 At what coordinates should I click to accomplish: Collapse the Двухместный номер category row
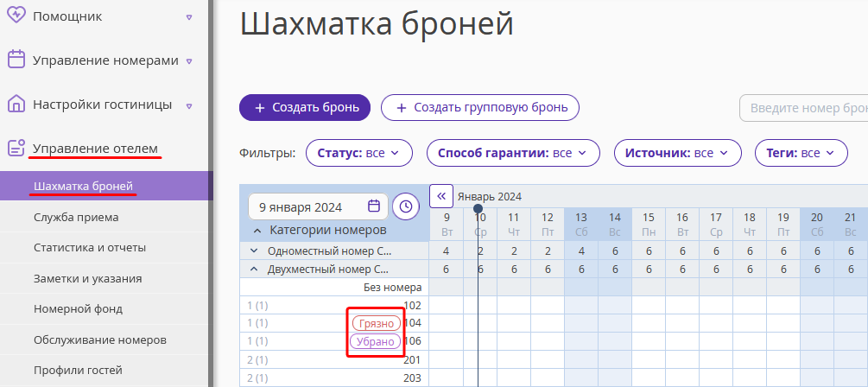click(254, 270)
